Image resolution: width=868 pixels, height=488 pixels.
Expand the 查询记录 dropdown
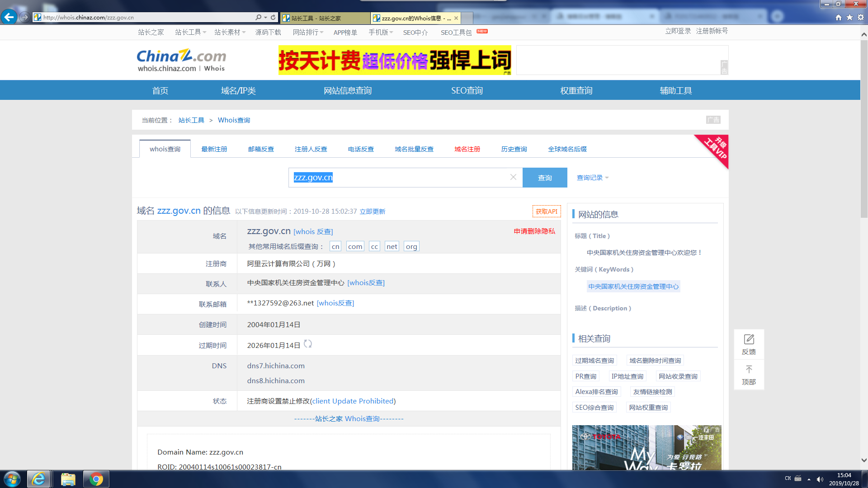tap(593, 178)
